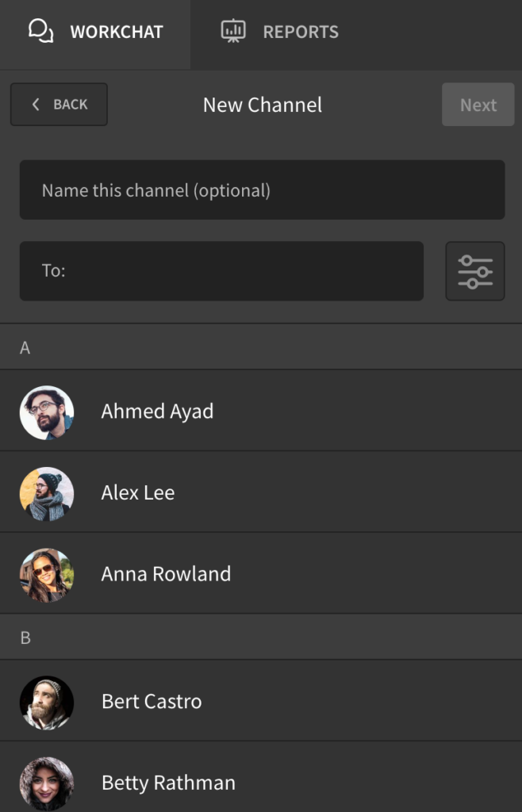Open the recipient filter options icon

[x=474, y=271]
